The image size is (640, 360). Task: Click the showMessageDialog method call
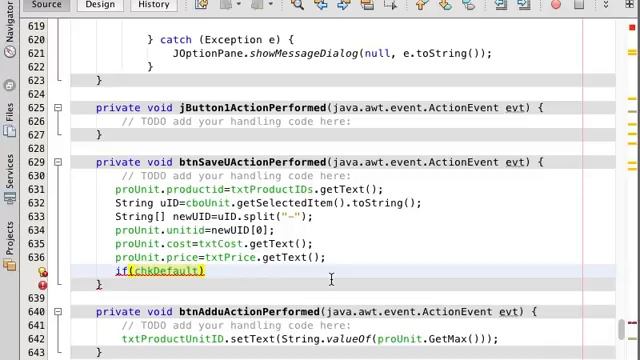click(x=304, y=53)
